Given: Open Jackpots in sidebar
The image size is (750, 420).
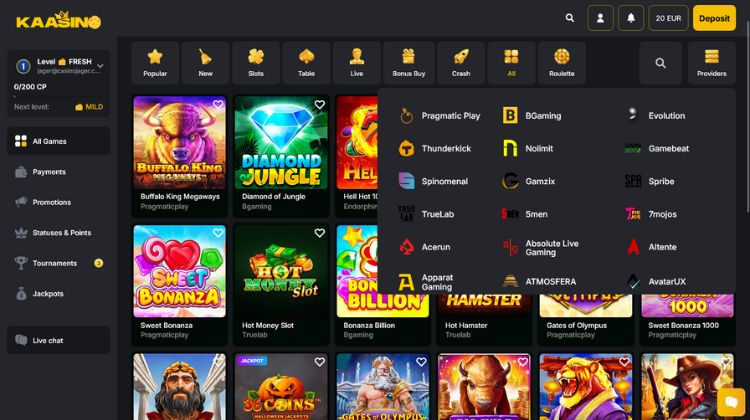Looking at the screenshot, I should pyautogui.click(x=58, y=294).
